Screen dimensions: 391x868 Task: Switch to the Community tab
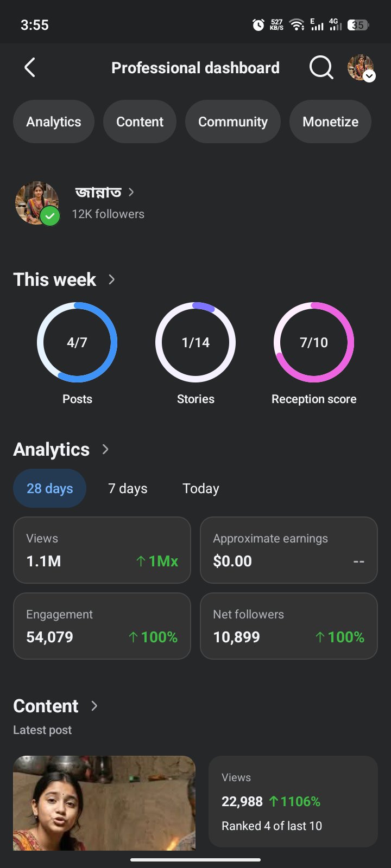(233, 122)
